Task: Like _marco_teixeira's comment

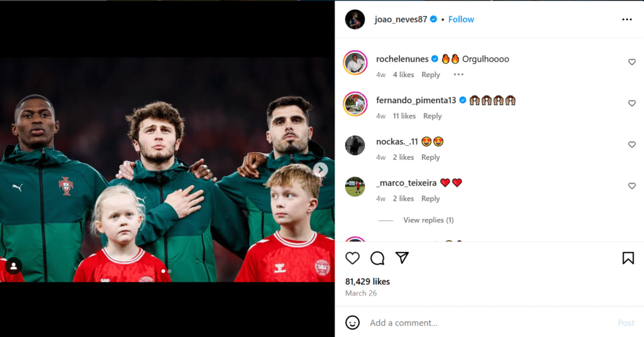Action: tap(632, 186)
